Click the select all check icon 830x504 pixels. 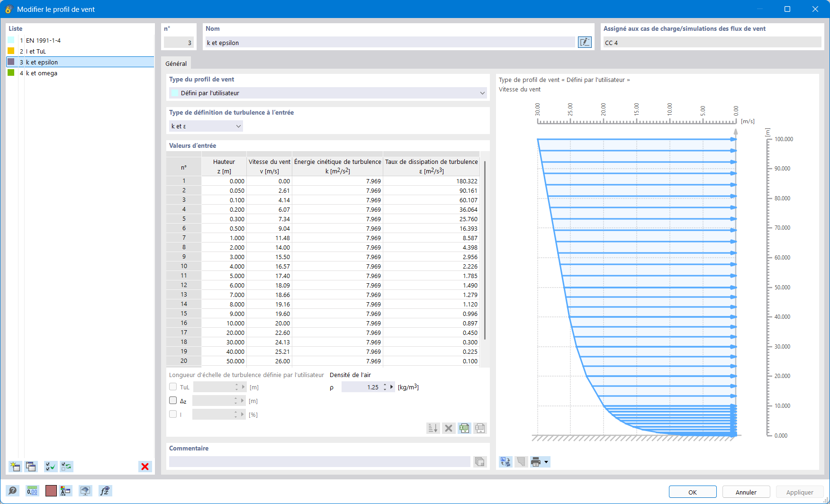pos(50,467)
